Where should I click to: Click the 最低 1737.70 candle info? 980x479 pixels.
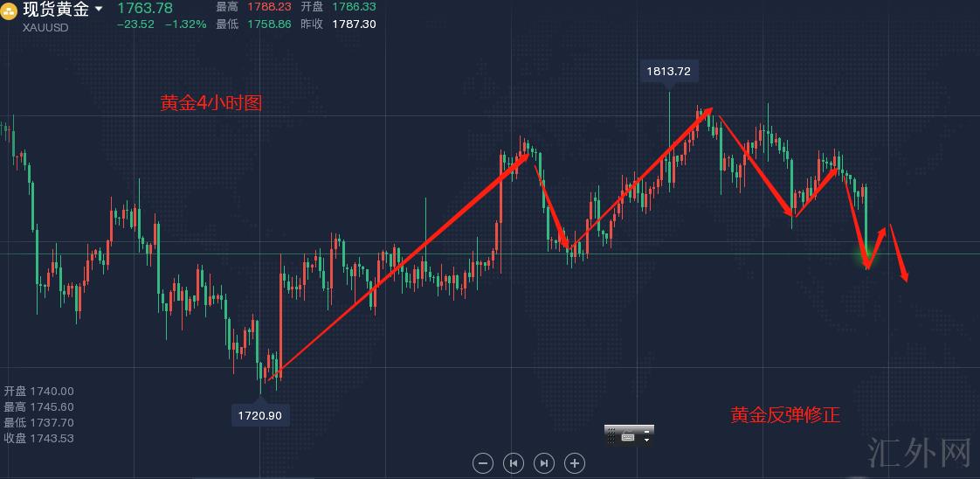click(38, 423)
